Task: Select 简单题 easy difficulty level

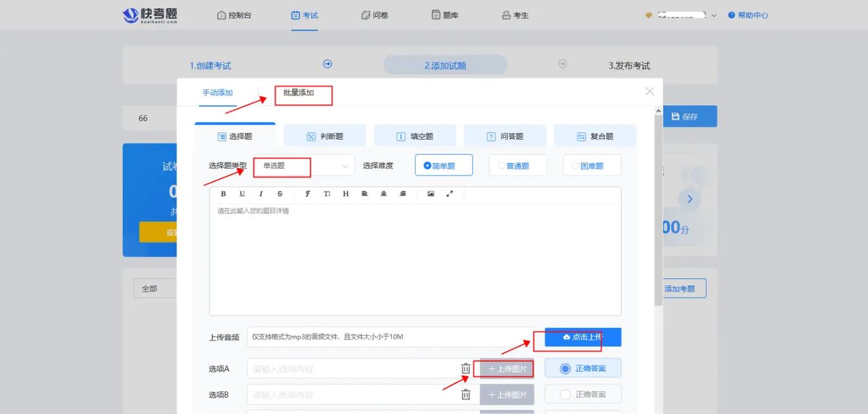Action: pos(444,165)
